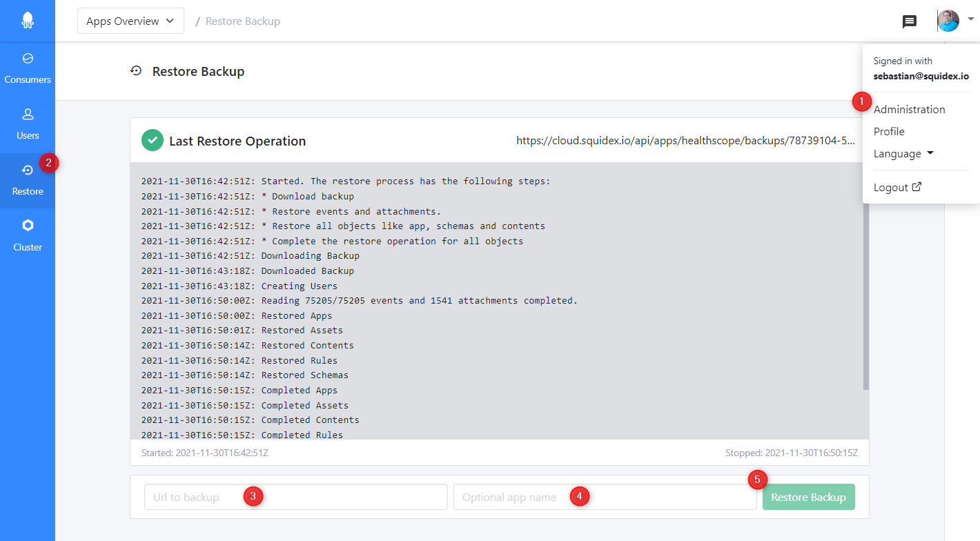Screen dimensions: 980x541
Task: Click the Restore Backup button
Action: (x=809, y=497)
